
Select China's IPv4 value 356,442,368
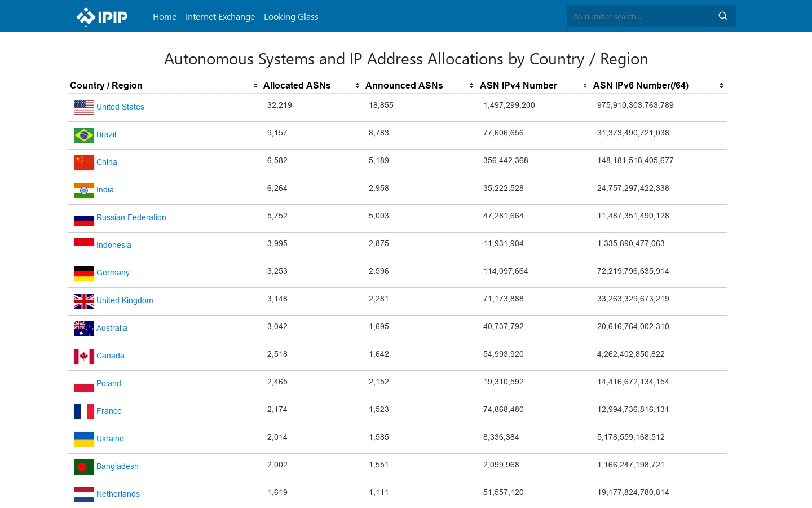click(x=506, y=160)
